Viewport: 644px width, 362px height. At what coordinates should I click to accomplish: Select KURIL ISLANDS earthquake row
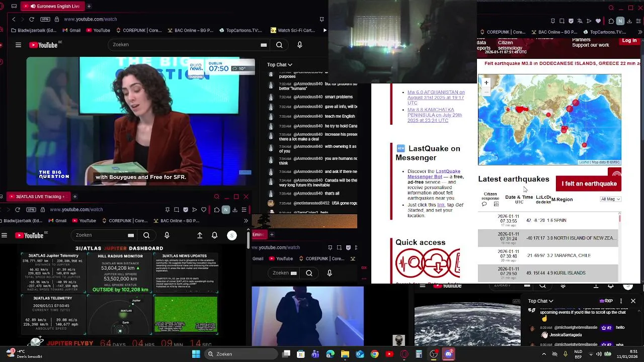click(x=547, y=273)
